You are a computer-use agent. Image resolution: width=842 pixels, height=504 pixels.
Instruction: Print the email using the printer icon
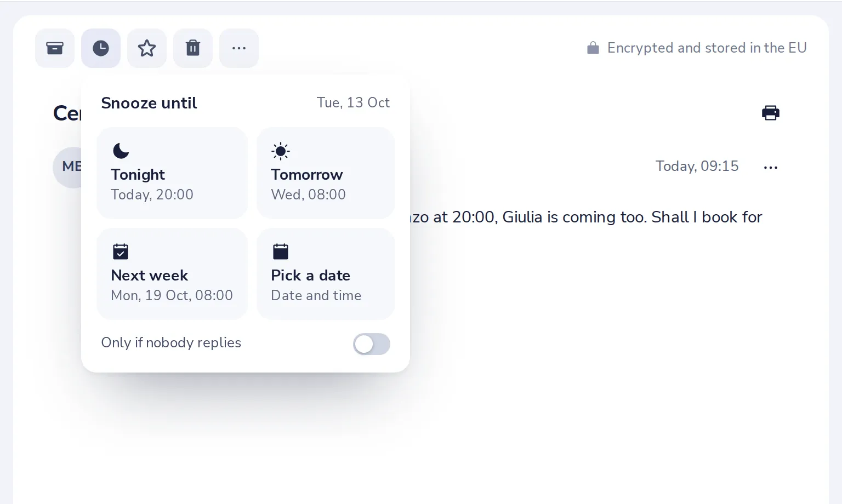[771, 113]
